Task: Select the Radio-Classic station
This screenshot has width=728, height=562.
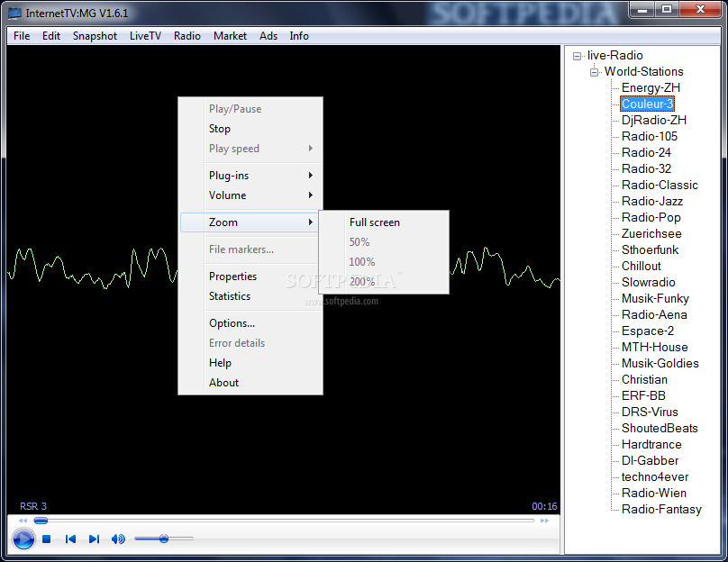Action: [x=660, y=186]
